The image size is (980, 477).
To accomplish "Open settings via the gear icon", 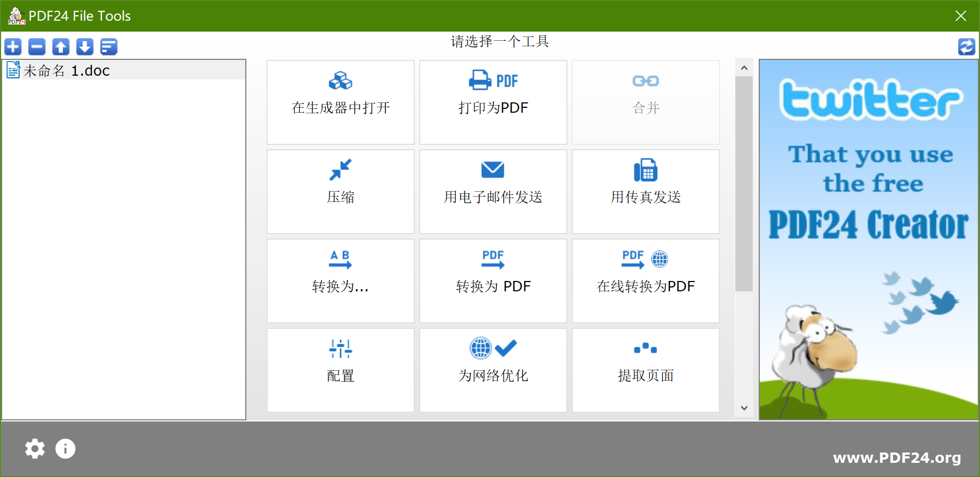I will (x=35, y=449).
